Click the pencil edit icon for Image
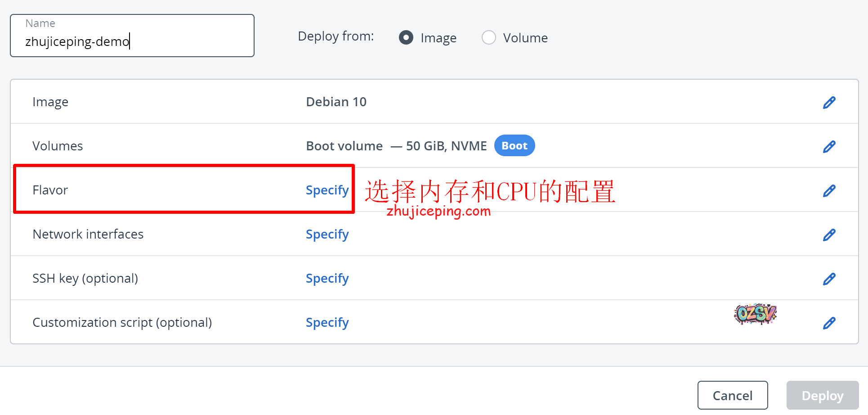This screenshot has width=868, height=415. (829, 103)
